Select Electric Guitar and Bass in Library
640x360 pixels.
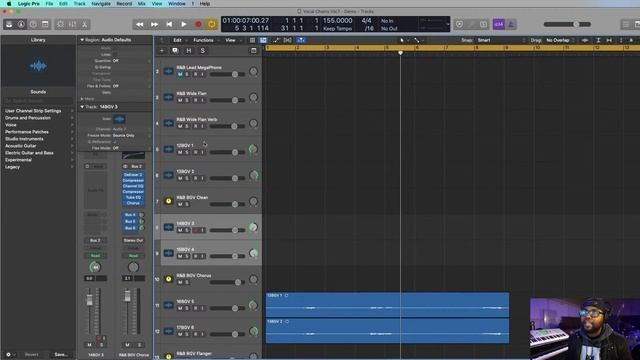coord(29,153)
